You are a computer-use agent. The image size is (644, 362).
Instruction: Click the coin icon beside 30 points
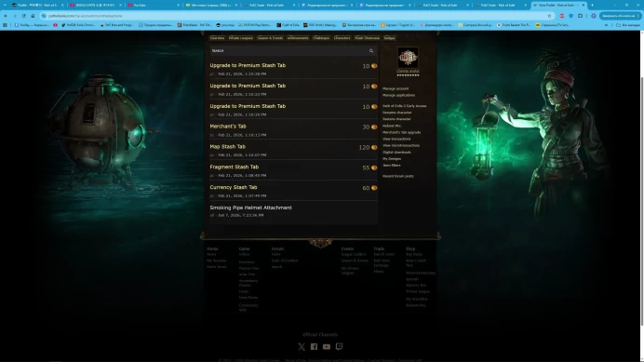(374, 127)
